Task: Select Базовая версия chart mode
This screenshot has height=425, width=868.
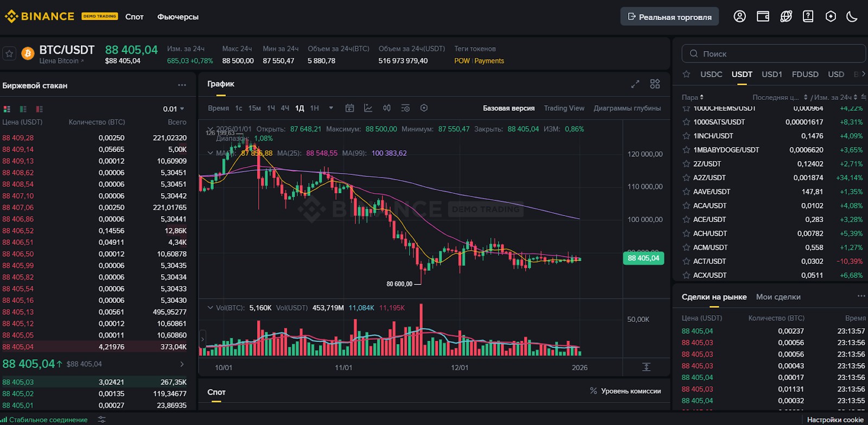Action: click(509, 108)
